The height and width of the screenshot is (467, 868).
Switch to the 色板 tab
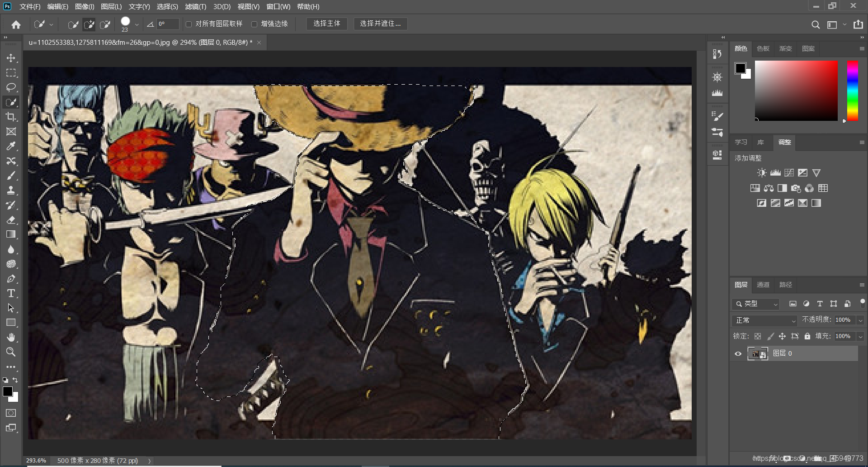tap(763, 48)
